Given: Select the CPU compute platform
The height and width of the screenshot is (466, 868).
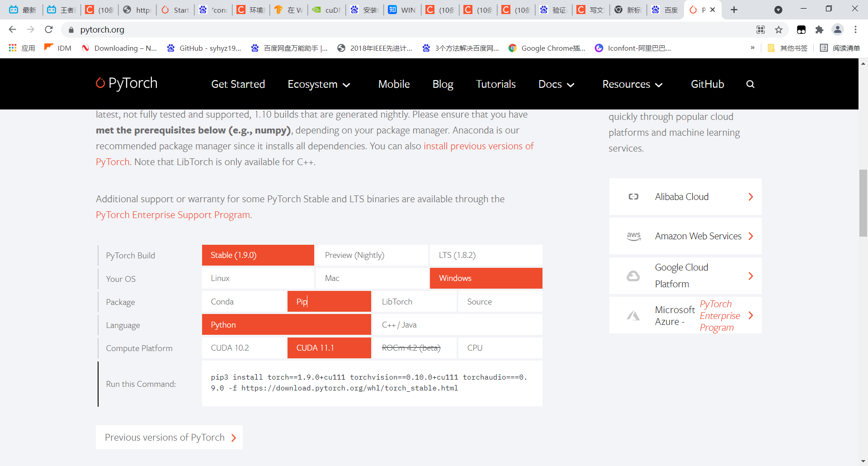Looking at the screenshot, I should [500, 348].
